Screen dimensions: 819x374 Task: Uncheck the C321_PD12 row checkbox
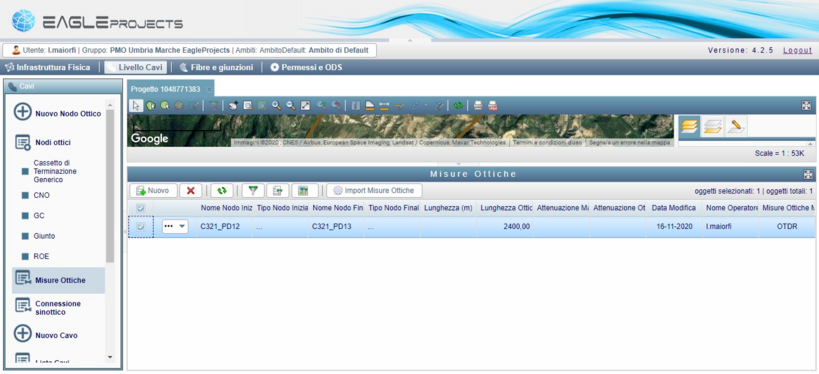pos(141,227)
